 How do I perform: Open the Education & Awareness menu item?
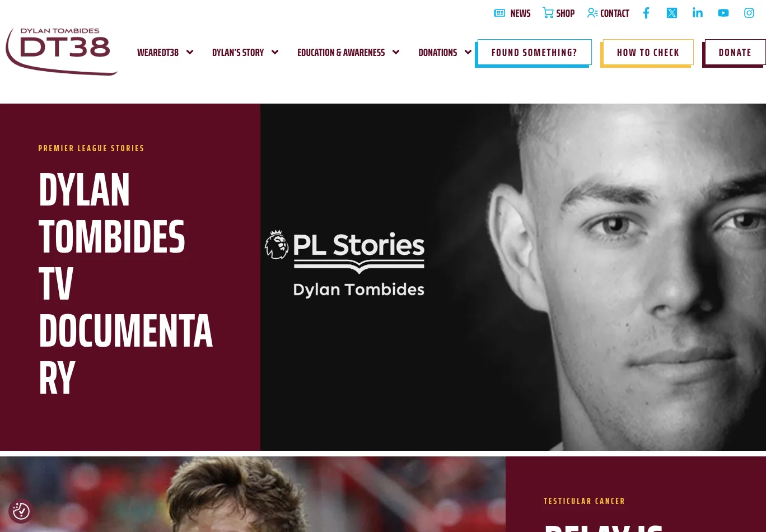pos(341,53)
